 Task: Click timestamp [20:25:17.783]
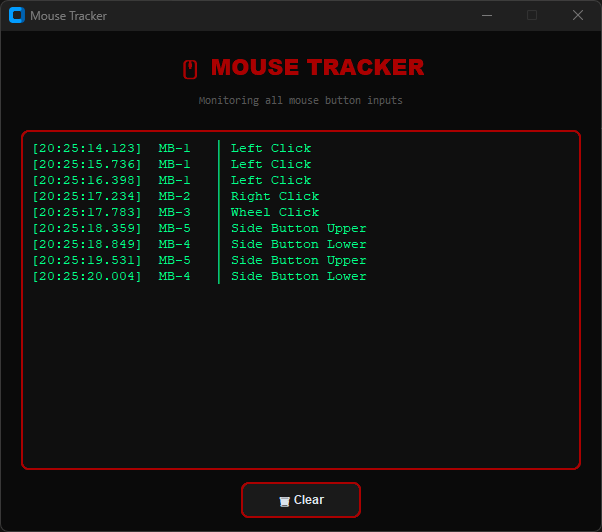pos(87,213)
